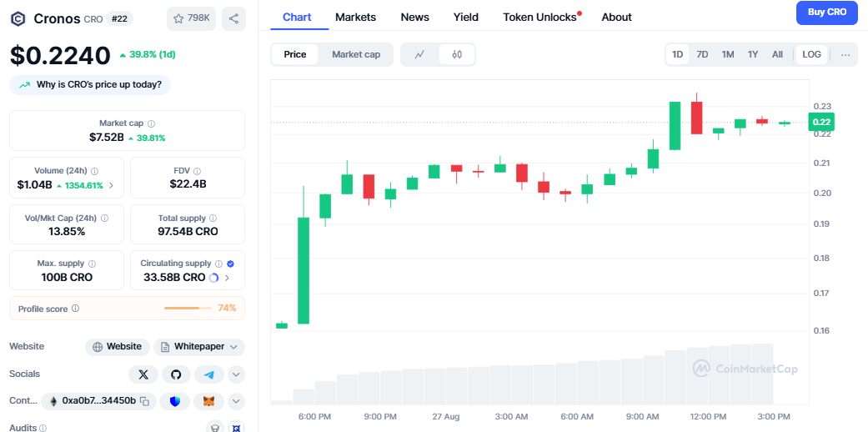
Task: Open the Markets tab
Action: pyautogui.click(x=355, y=18)
